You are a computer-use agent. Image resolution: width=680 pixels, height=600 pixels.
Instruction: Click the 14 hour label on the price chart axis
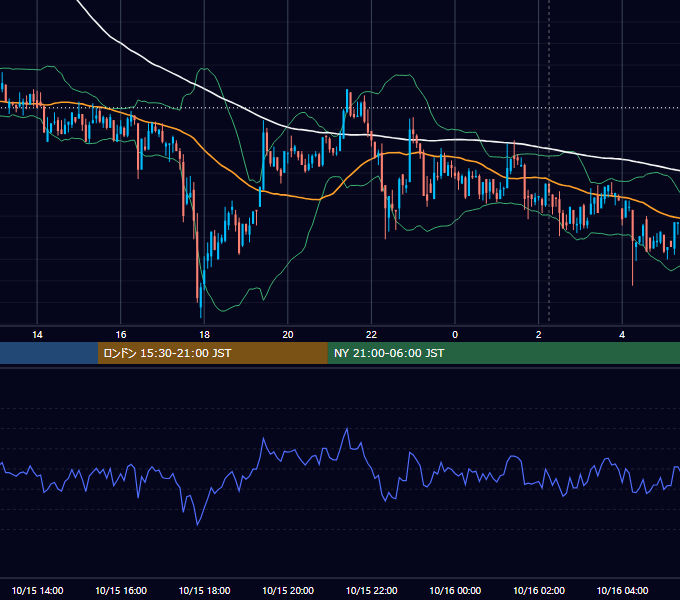pyautogui.click(x=37, y=335)
